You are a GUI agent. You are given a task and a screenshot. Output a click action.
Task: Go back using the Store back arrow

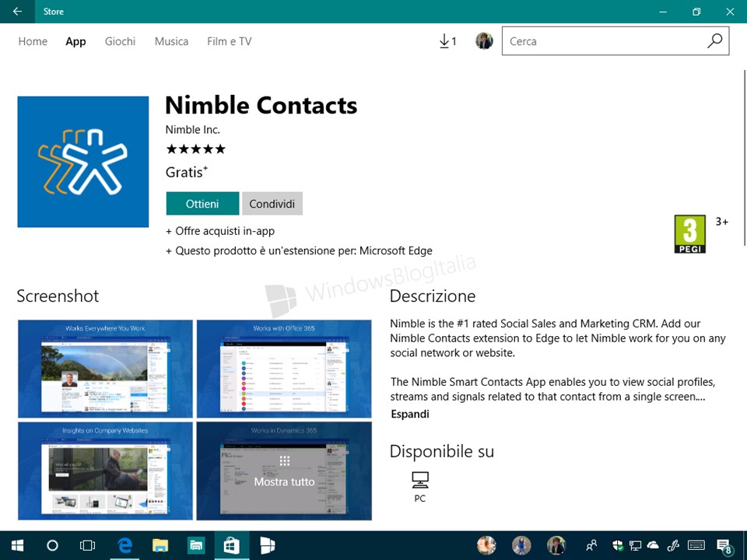pyautogui.click(x=17, y=12)
